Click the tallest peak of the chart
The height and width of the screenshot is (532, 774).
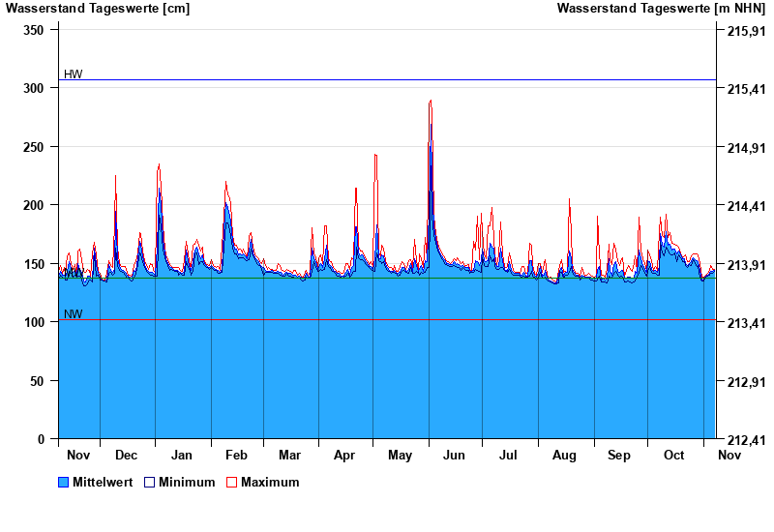(x=431, y=102)
